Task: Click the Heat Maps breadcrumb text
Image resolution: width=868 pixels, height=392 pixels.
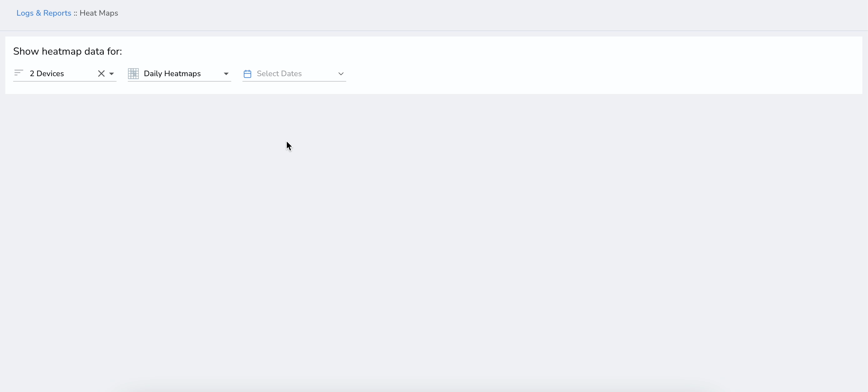Action: [x=99, y=13]
